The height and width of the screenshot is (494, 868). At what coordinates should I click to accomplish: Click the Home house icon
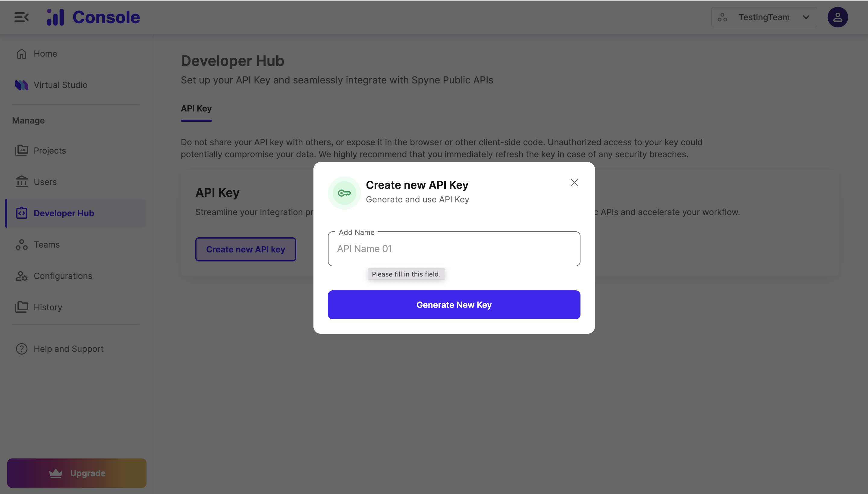[22, 54]
